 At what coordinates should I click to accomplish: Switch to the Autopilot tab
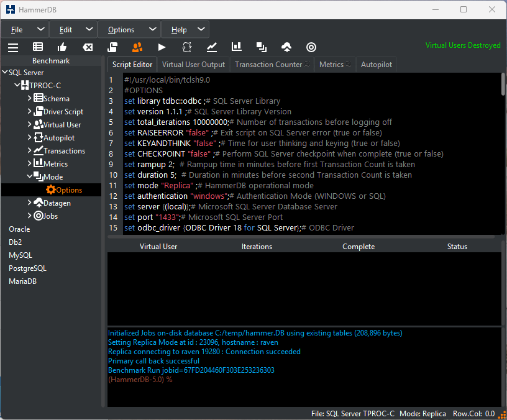click(x=377, y=65)
